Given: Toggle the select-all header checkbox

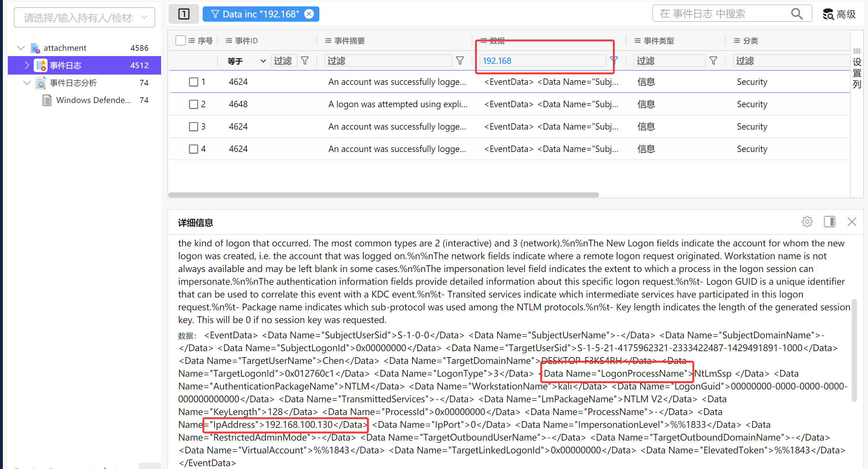Looking at the screenshot, I should 180,40.
